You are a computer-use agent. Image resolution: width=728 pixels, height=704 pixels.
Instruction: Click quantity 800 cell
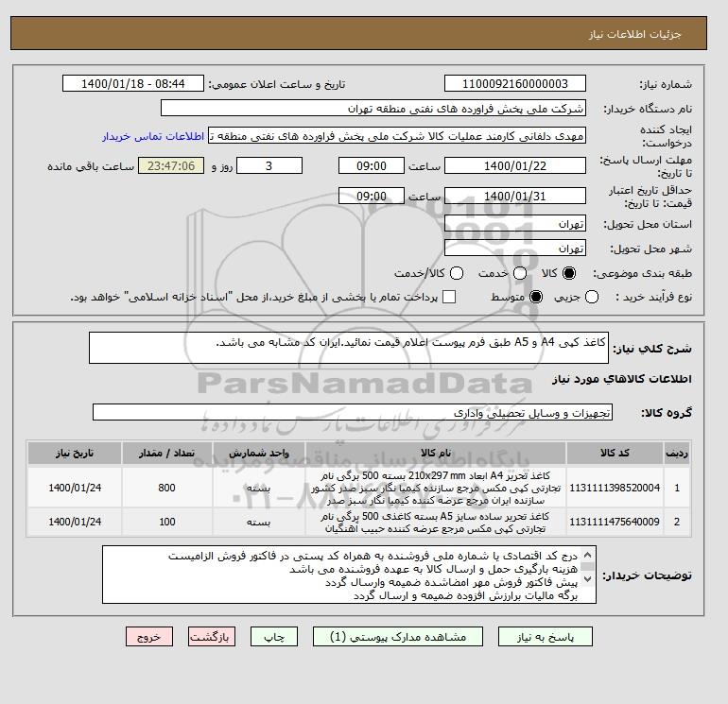tap(166, 488)
